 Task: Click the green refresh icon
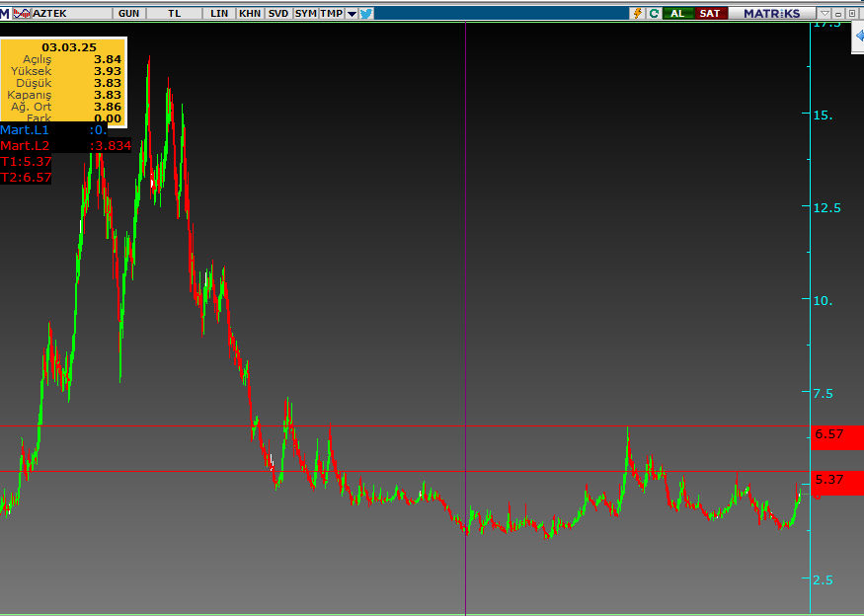click(x=654, y=13)
